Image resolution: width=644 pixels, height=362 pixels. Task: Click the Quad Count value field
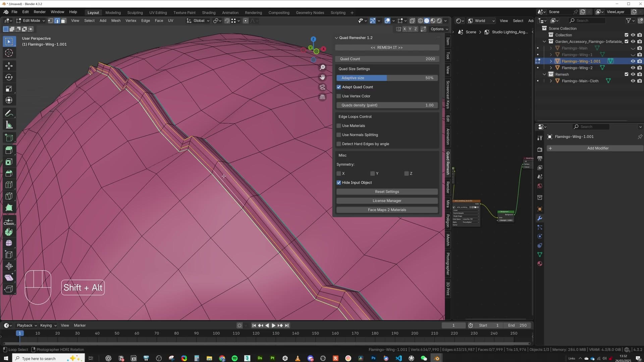point(387,59)
